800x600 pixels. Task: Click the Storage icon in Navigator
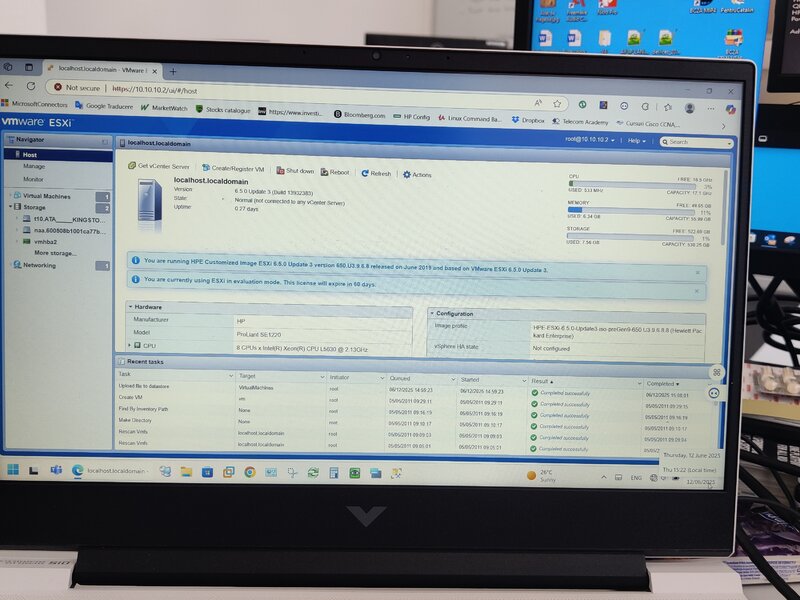[17, 207]
